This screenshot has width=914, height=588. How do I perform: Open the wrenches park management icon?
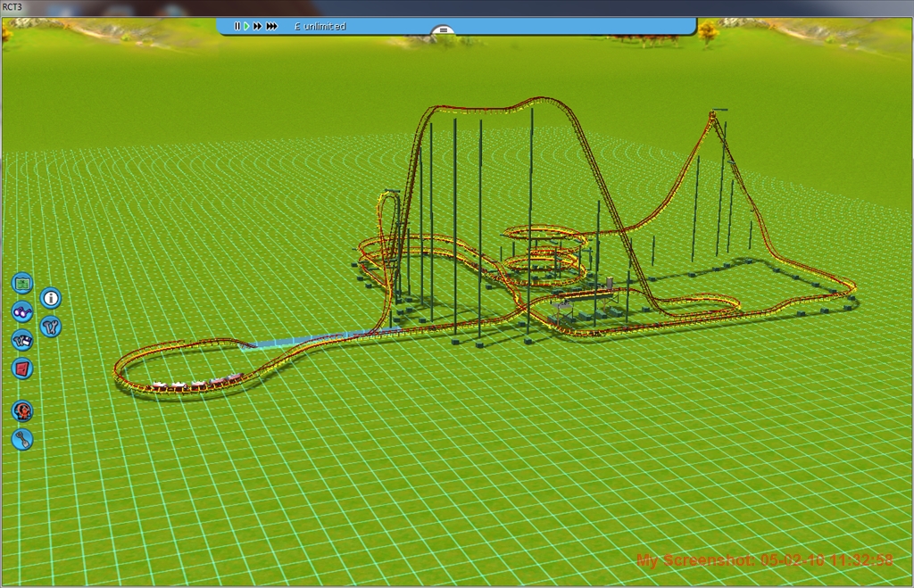(51, 327)
